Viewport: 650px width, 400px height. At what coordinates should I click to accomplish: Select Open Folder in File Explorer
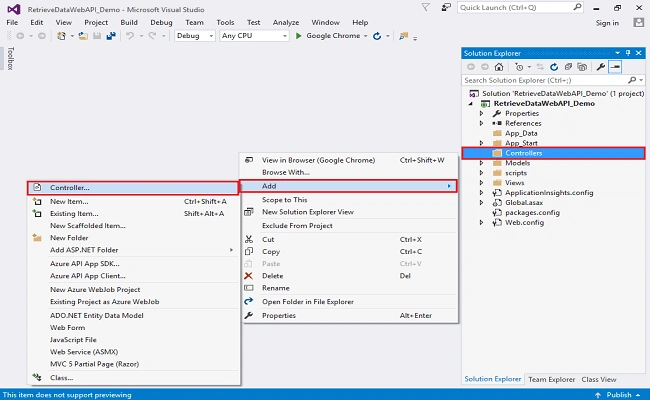[349, 302]
